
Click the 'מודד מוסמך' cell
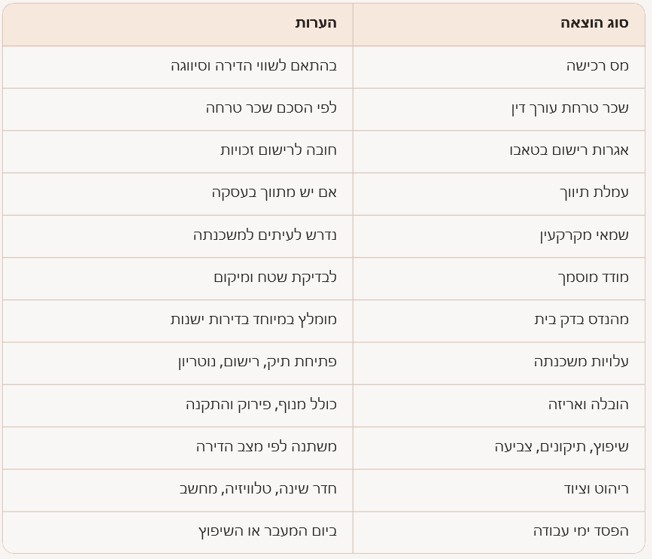[593, 277]
